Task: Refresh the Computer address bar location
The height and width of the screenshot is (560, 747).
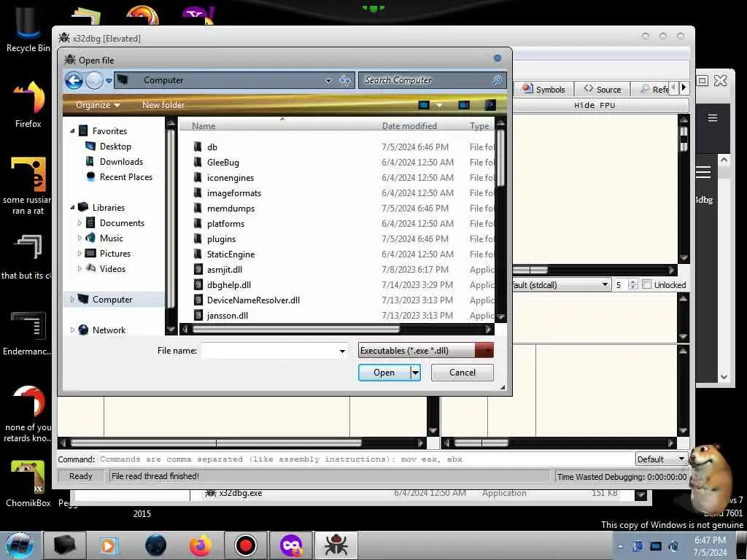Action: (345, 80)
